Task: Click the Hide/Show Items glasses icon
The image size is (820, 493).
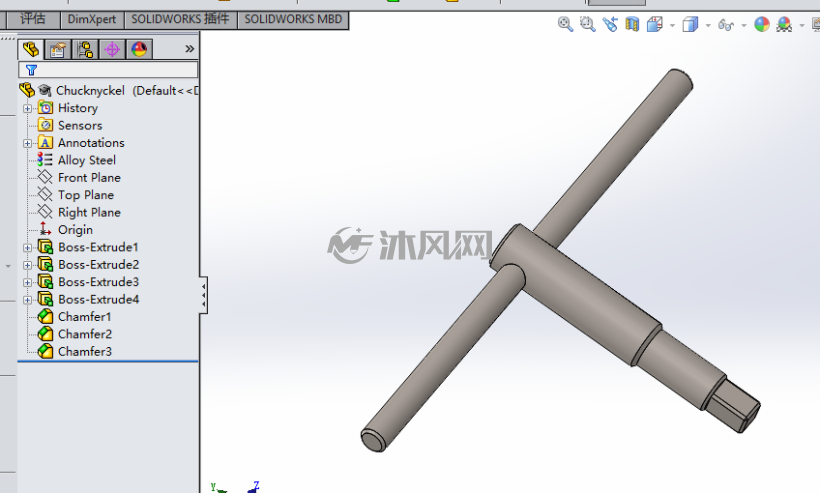Action: pos(726,25)
